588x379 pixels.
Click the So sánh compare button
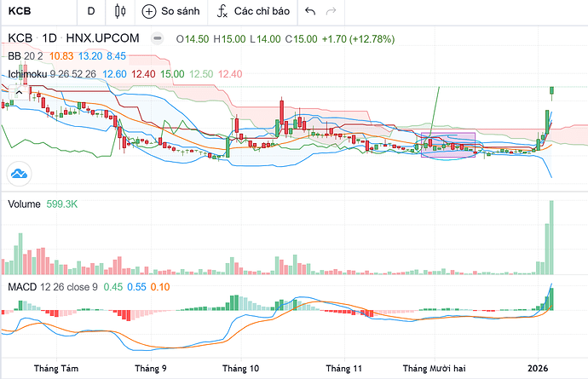(x=171, y=11)
